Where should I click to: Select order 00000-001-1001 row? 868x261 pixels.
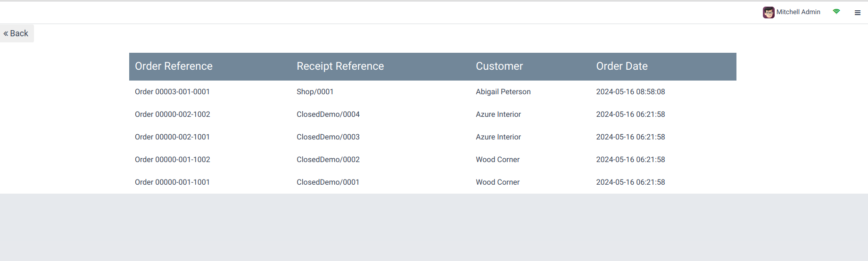pyautogui.click(x=172, y=182)
